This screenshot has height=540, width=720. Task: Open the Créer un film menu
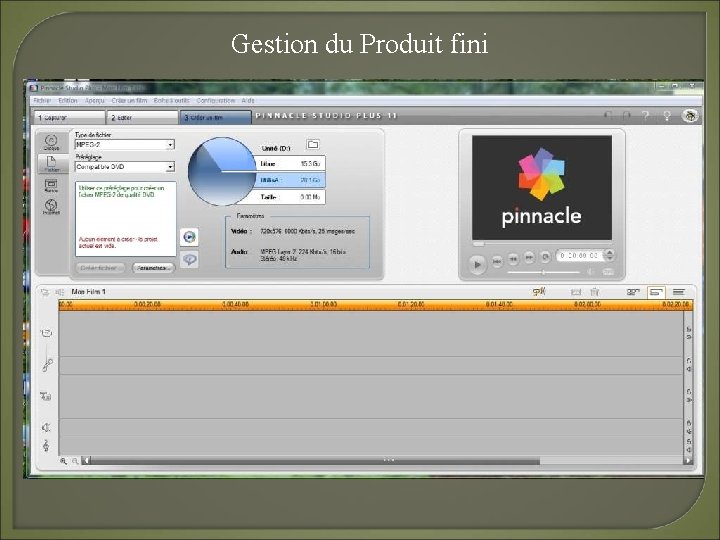tap(129, 101)
